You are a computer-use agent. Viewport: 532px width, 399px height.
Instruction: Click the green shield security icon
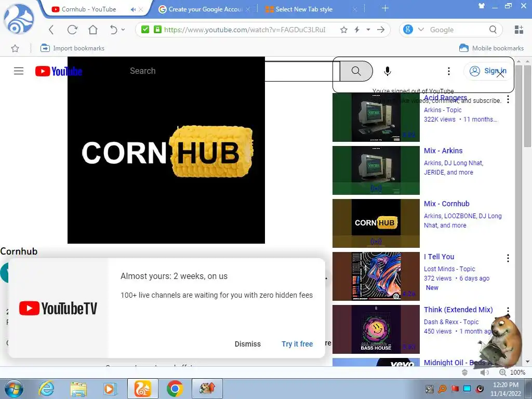click(145, 30)
